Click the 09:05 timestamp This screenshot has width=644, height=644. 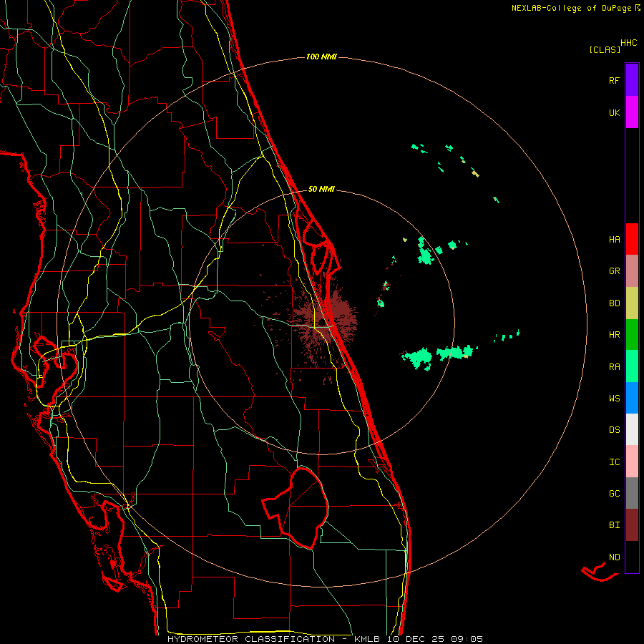466,639
